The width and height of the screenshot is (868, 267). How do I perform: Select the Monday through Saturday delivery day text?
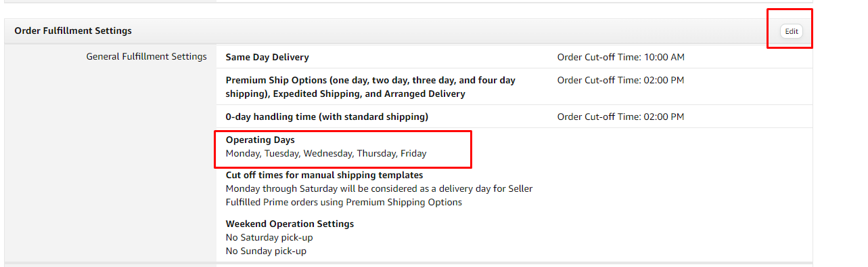click(379, 189)
